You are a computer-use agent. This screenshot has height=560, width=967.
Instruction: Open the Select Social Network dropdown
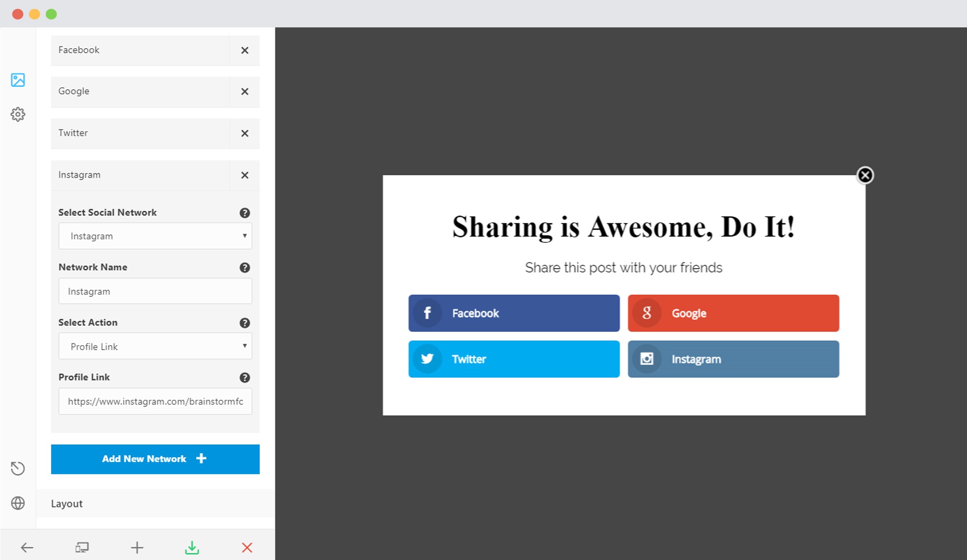tap(155, 236)
